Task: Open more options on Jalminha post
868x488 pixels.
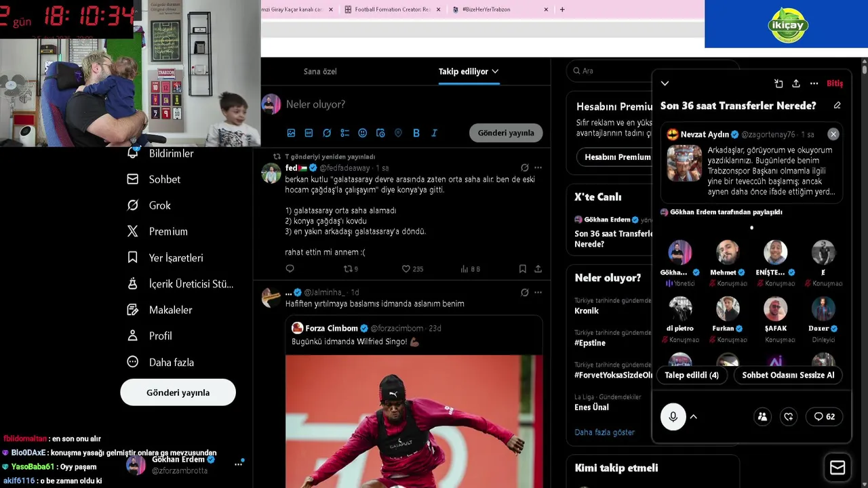Action: pyautogui.click(x=538, y=292)
